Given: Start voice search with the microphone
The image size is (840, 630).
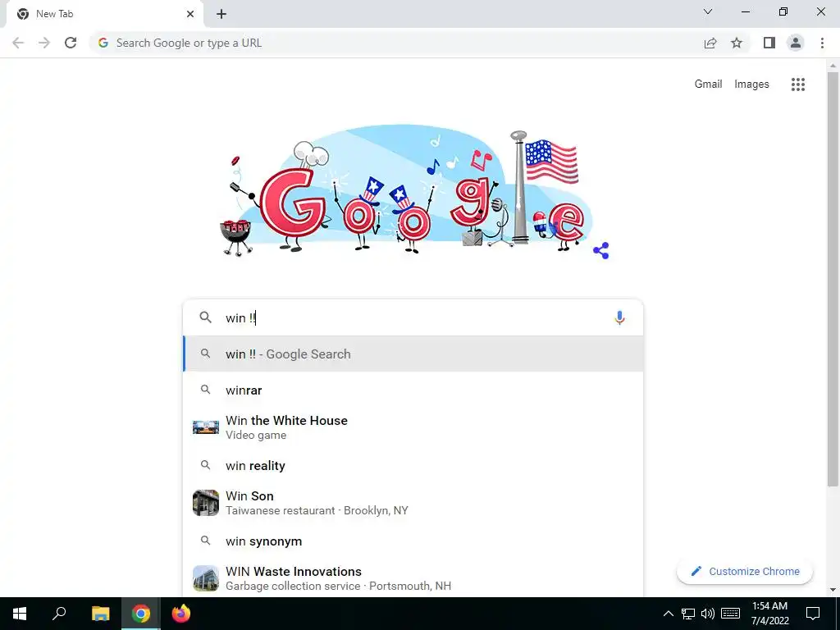Looking at the screenshot, I should (x=619, y=317).
